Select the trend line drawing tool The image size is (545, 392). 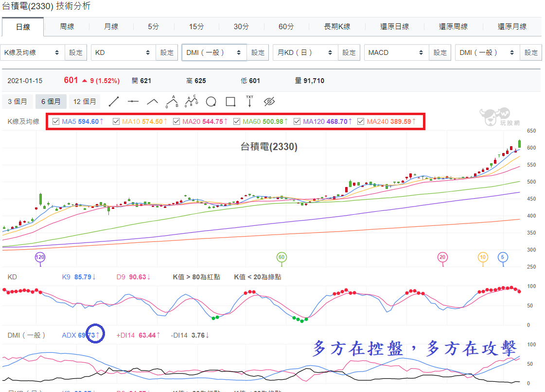pyautogui.click(x=114, y=102)
